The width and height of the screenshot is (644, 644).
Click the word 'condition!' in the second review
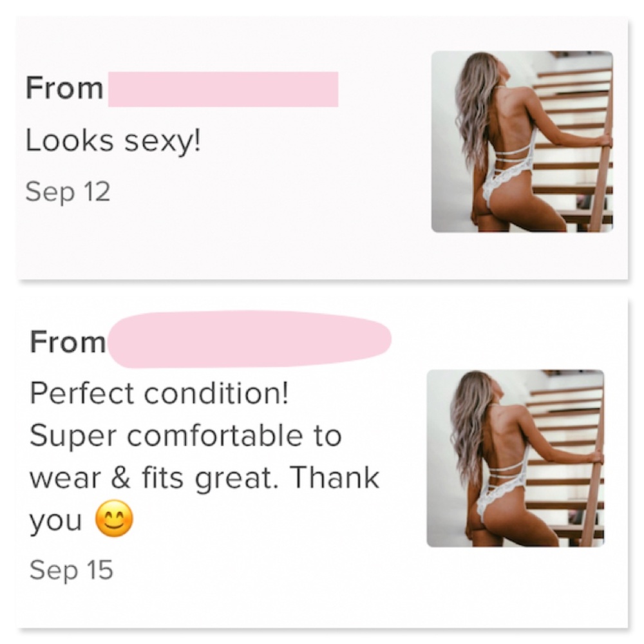216,393
